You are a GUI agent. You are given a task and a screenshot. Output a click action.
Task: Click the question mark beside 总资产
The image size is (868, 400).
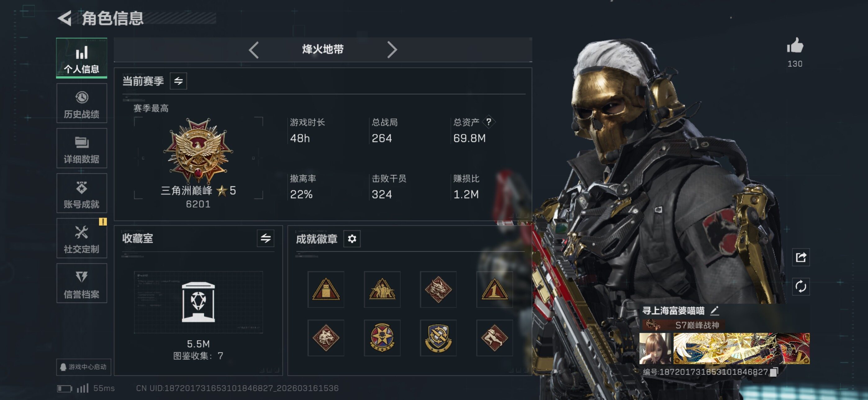tap(489, 122)
